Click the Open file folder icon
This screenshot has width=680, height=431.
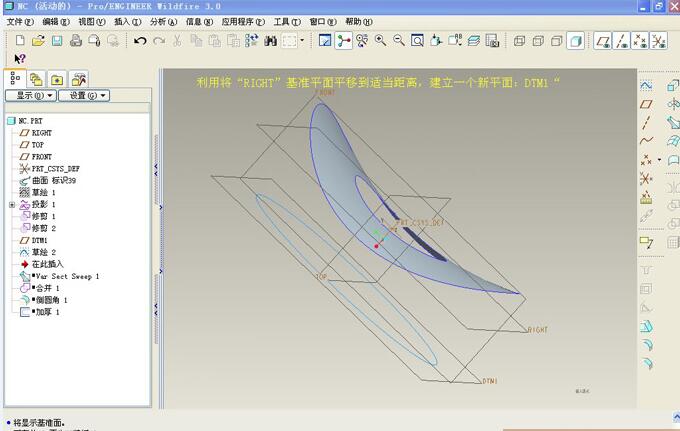tap(38, 41)
